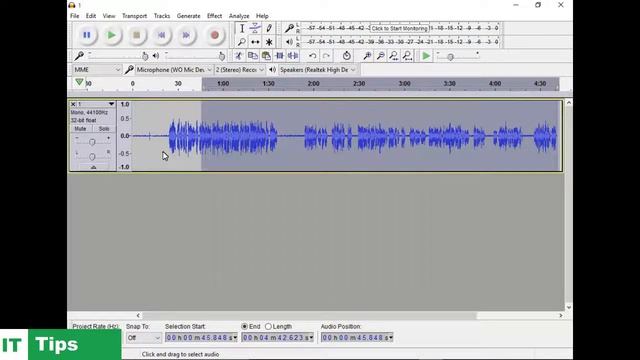
Task: Open the Edit menu
Action: [x=91, y=16]
